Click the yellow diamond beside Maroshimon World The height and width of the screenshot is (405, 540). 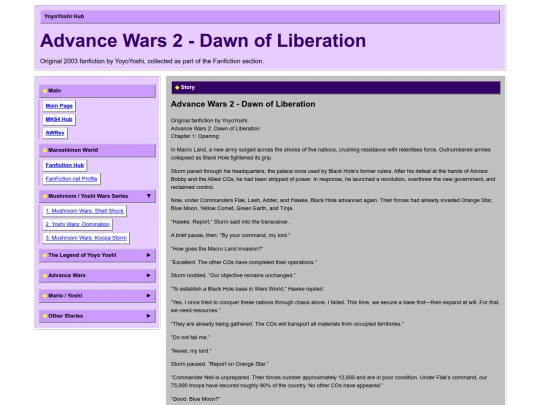[x=45, y=150]
